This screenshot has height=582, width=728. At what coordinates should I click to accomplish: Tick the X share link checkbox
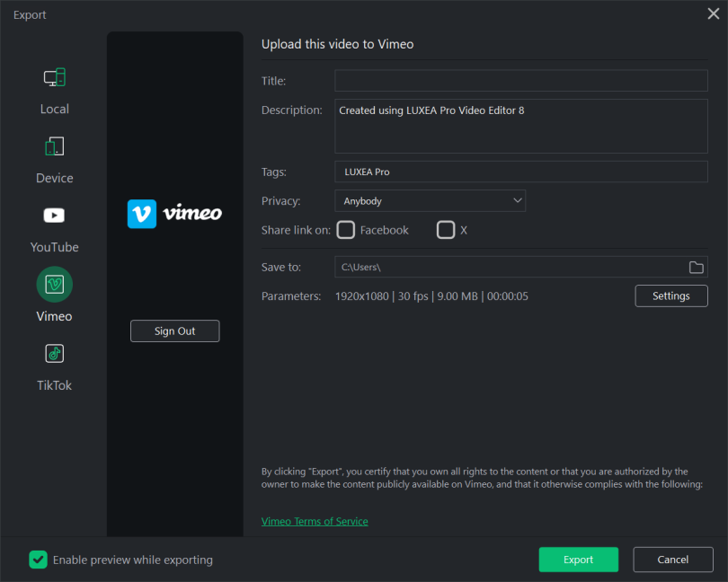point(446,230)
